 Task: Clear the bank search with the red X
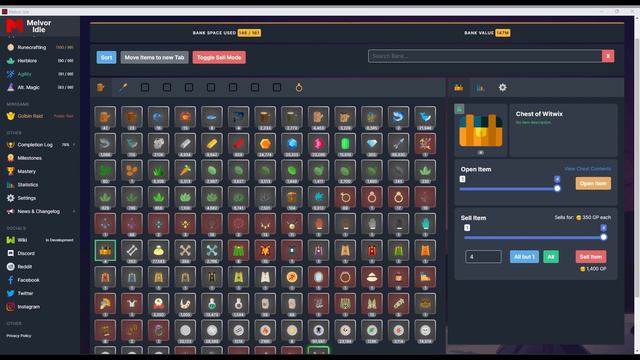point(608,56)
